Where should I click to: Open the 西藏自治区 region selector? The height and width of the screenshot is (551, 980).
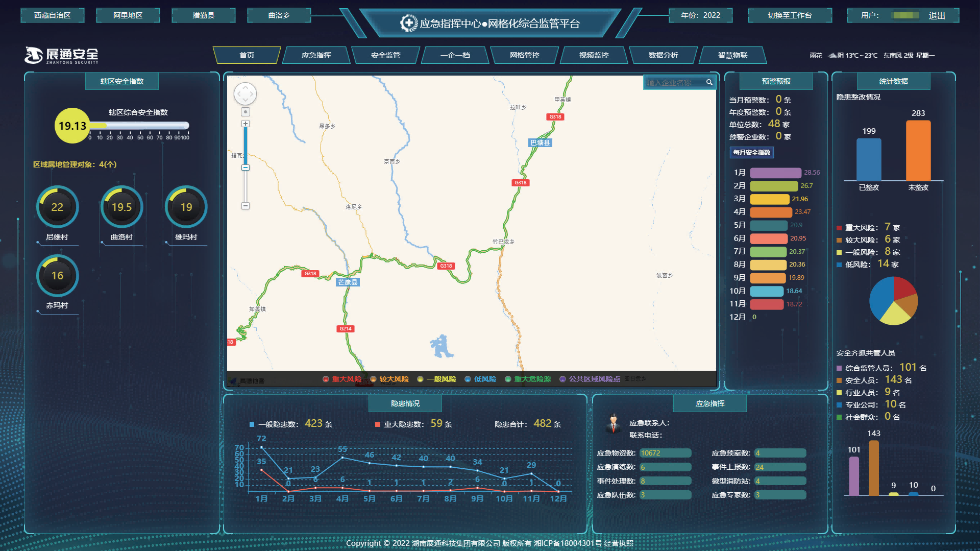[x=53, y=15]
